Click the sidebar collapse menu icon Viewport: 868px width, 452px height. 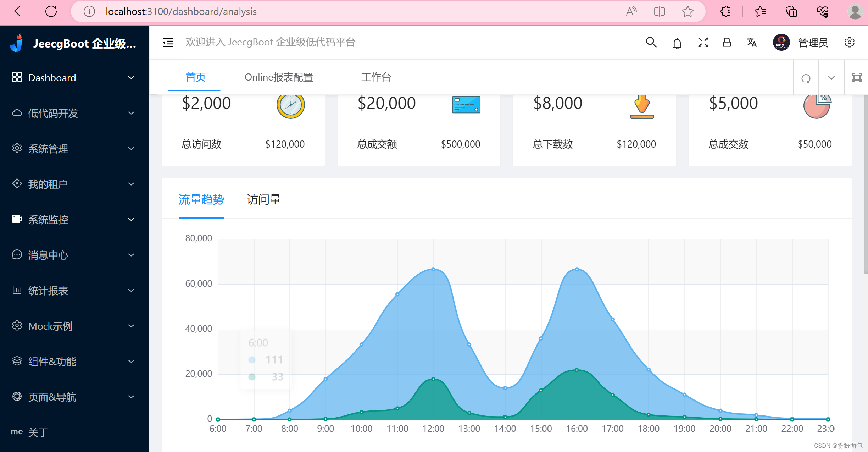tap(168, 43)
